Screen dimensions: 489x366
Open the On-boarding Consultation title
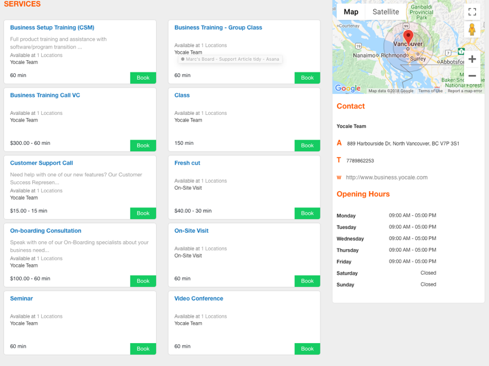click(45, 230)
